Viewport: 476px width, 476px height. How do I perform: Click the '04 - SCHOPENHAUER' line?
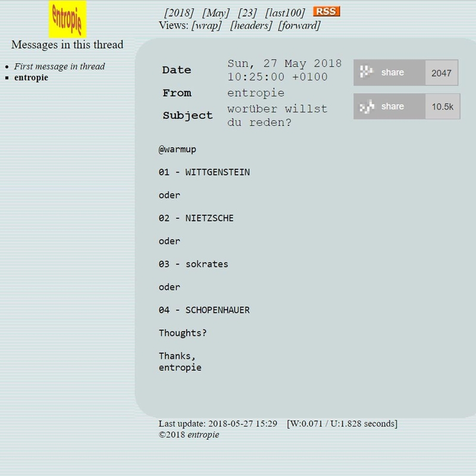pos(204,310)
